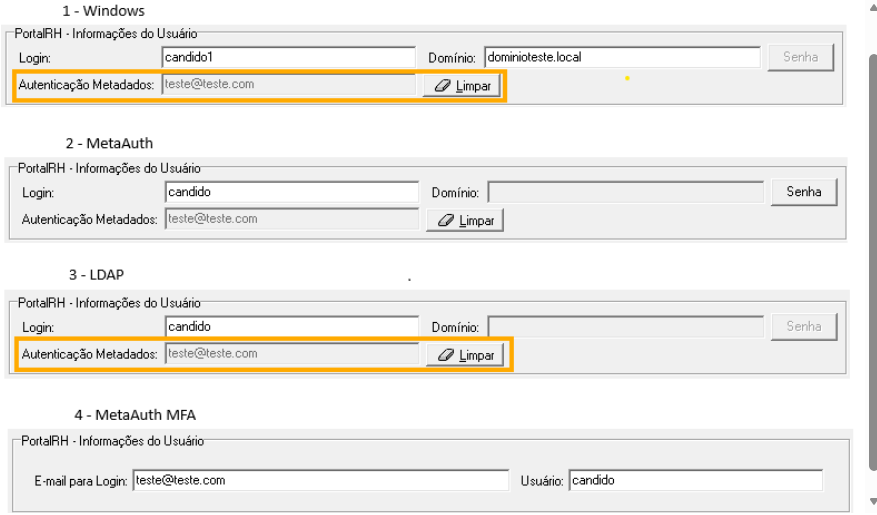Focus the empty Domínio field in LDAP section
The width and height of the screenshot is (877, 515).
coord(626,326)
